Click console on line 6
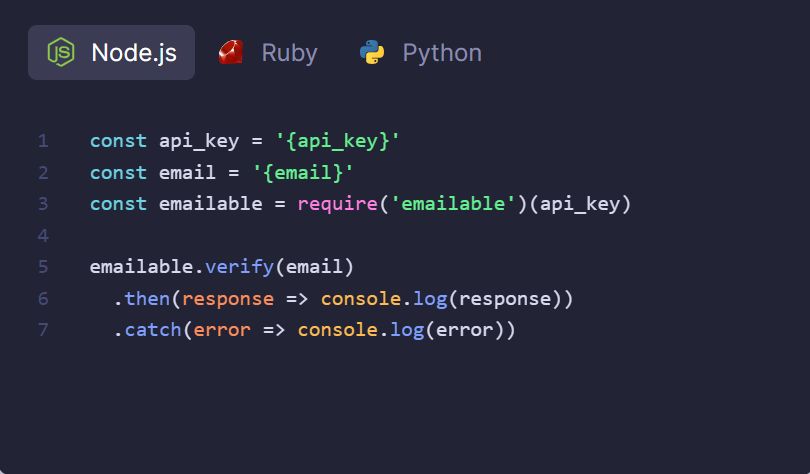 (x=361, y=299)
